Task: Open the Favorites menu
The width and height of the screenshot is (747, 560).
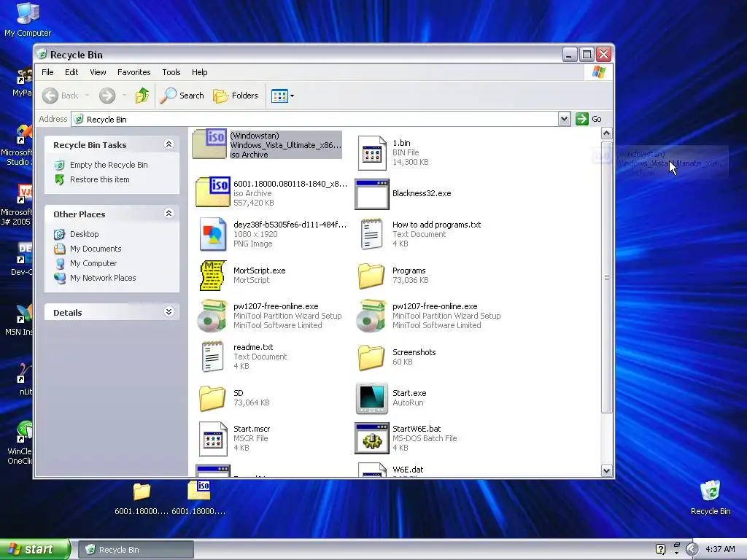Action: [x=134, y=72]
